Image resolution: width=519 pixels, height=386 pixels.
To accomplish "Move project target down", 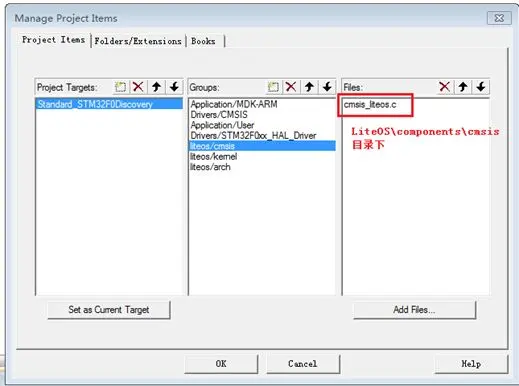I will (174, 87).
